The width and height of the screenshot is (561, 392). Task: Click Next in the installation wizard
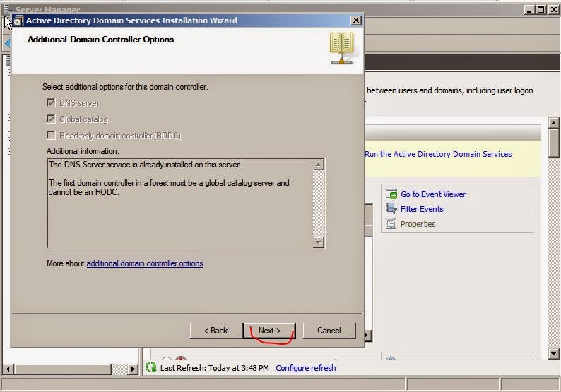(269, 331)
